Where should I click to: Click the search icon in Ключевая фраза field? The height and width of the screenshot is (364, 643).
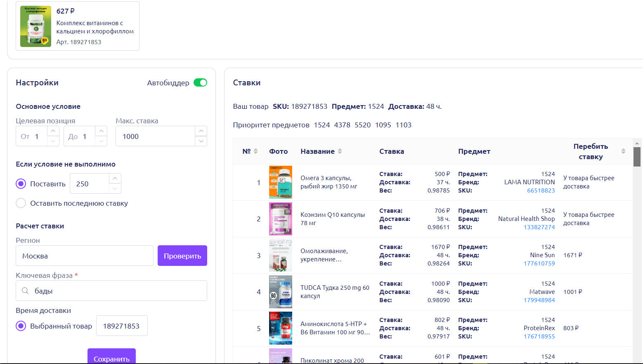(25, 291)
